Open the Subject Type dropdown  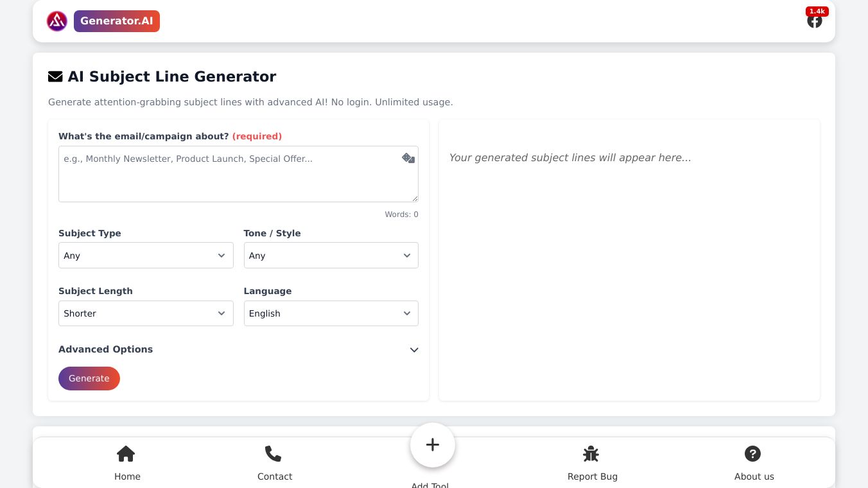pos(146,256)
